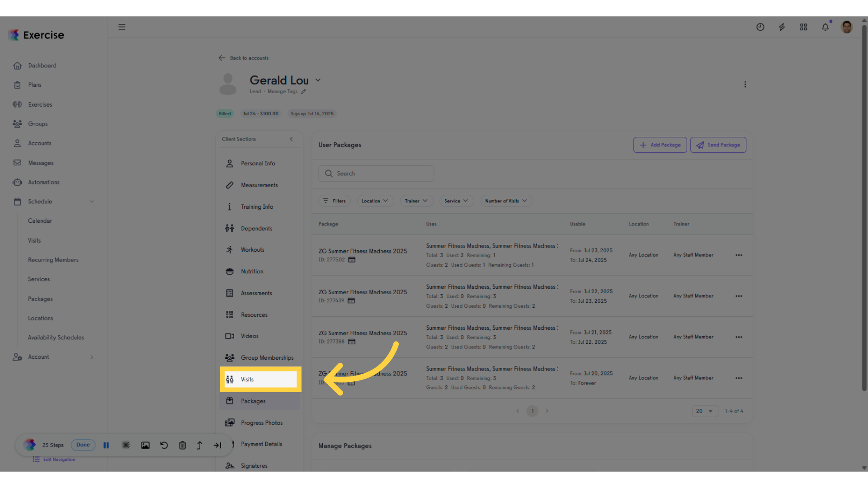Click the trash delete icon in recorder bar
Screen dimensions: 868x488
tap(182, 445)
